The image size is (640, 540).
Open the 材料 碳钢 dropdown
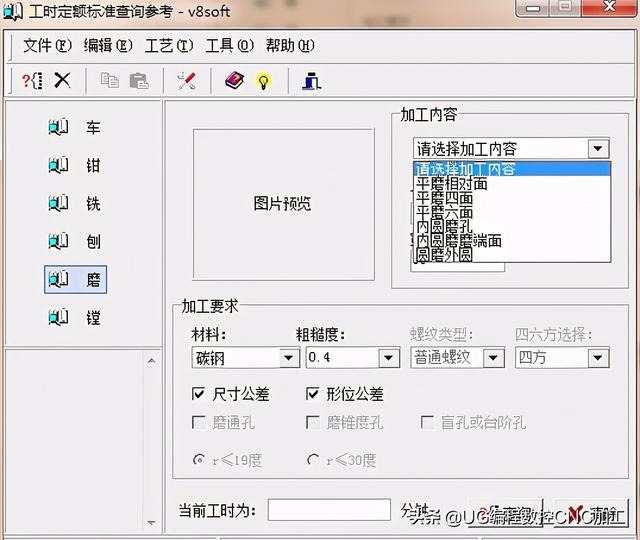click(x=289, y=358)
